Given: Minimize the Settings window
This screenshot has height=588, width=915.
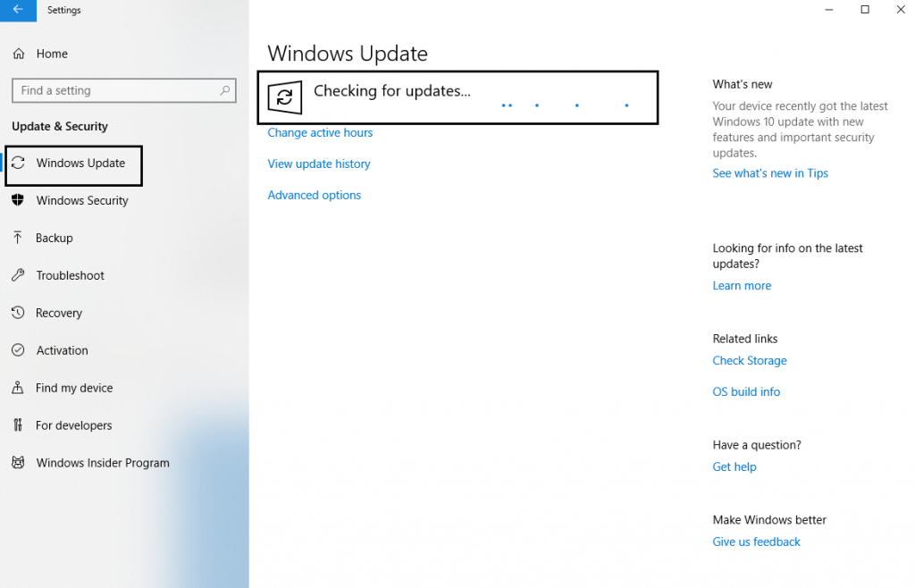Looking at the screenshot, I should tap(828, 9).
